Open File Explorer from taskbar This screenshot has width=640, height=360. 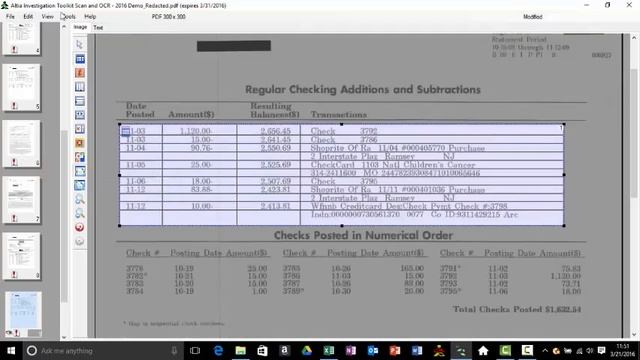240,351
